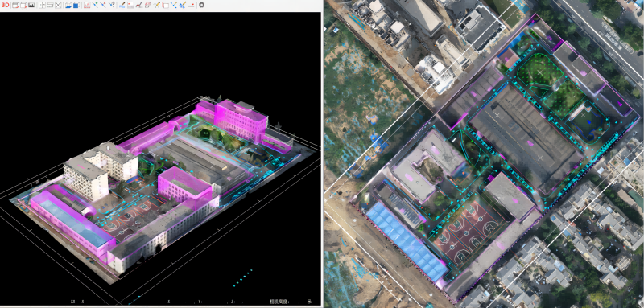Choose the line tool with green point
Viewport: 644px width, 308px height.
[x=95, y=5]
